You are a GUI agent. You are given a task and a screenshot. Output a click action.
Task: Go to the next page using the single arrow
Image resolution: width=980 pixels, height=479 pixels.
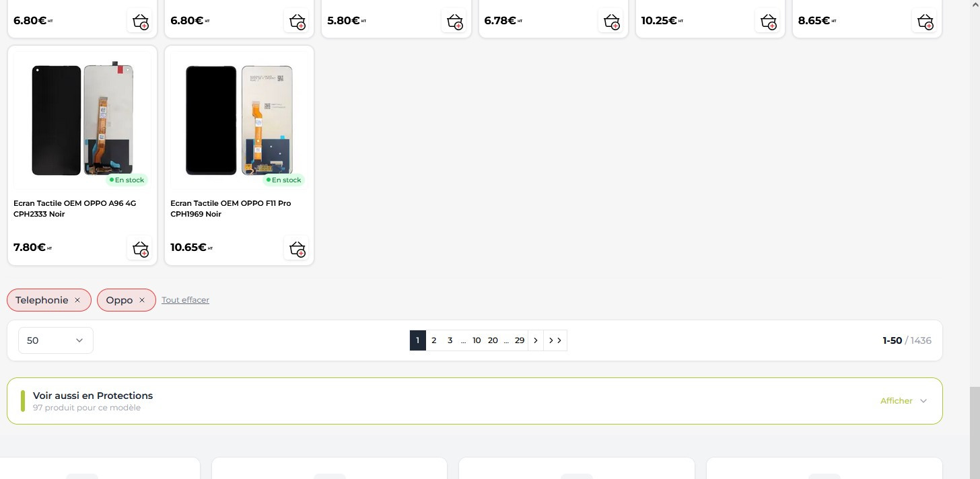coord(536,340)
